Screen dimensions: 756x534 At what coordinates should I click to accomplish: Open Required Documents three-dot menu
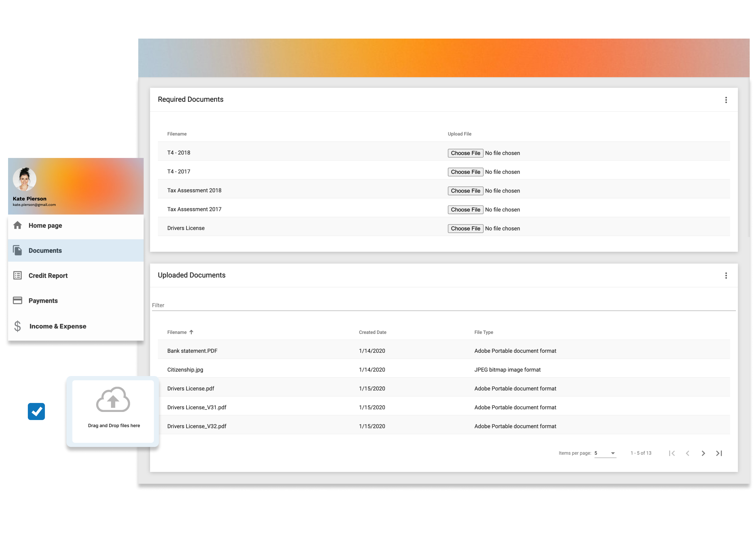pyautogui.click(x=726, y=100)
